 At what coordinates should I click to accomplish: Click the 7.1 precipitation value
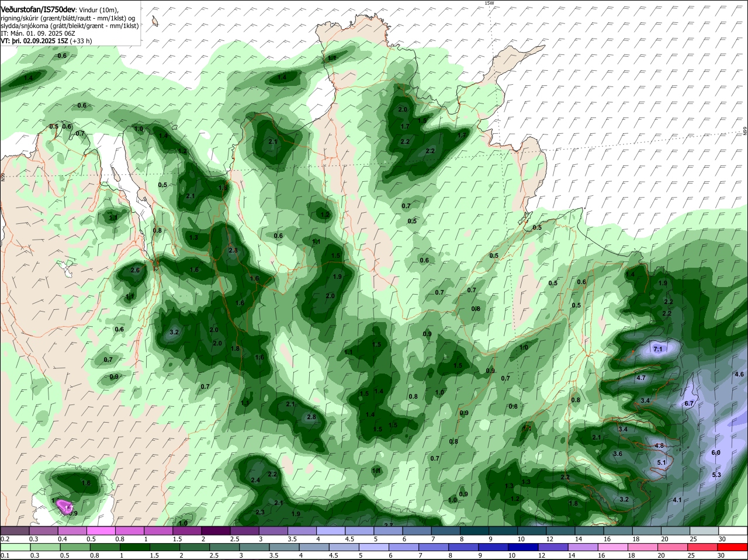tap(658, 349)
